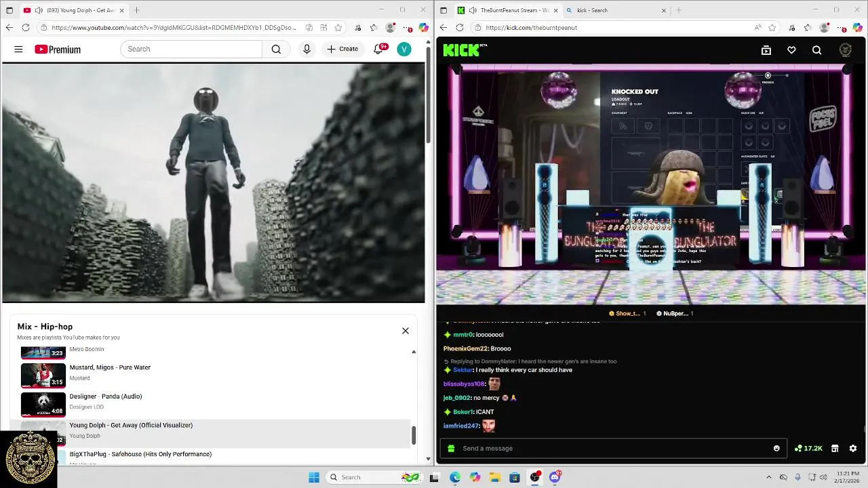Open emoji picker in Kick chat
This screenshot has width=868, height=488.
[776, 448]
